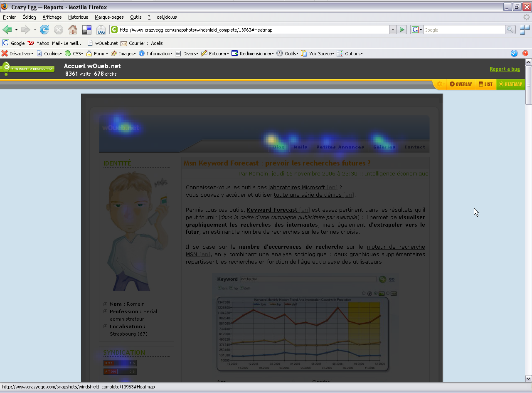532x393 pixels.
Task: Open the wOueb.net bookmark
Action: (102, 43)
